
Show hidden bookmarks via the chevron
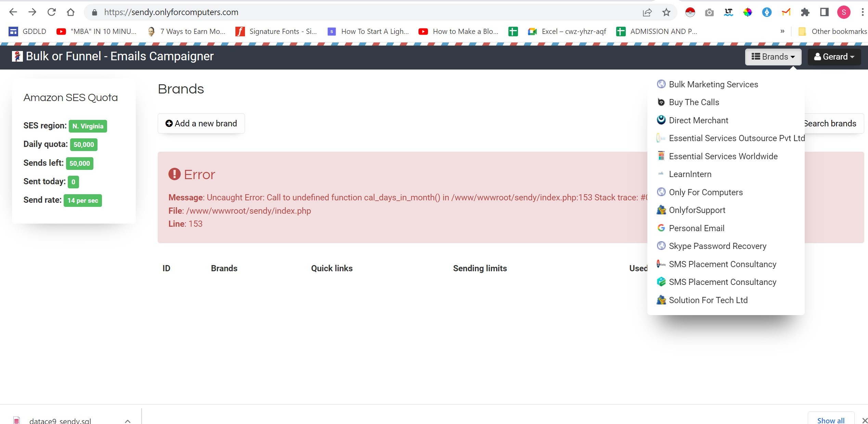(782, 31)
